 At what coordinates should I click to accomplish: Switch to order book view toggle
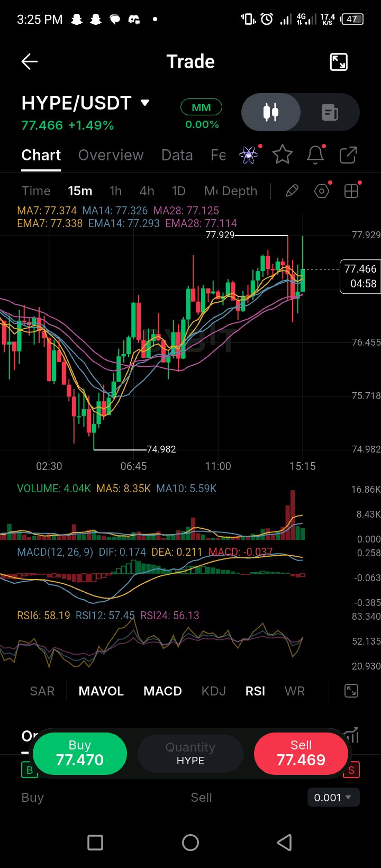pyautogui.click(x=330, y=112)
